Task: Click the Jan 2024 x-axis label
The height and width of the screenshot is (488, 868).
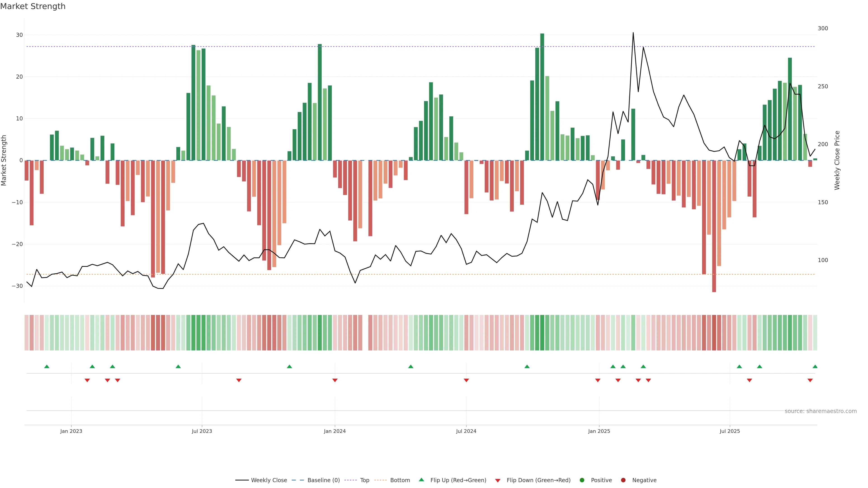Action: [x=335, y=431]
